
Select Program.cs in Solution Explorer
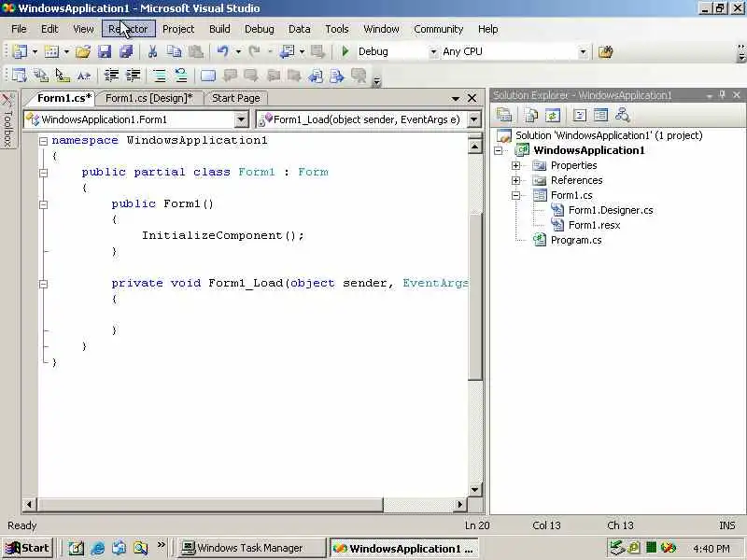coord(576,240)
